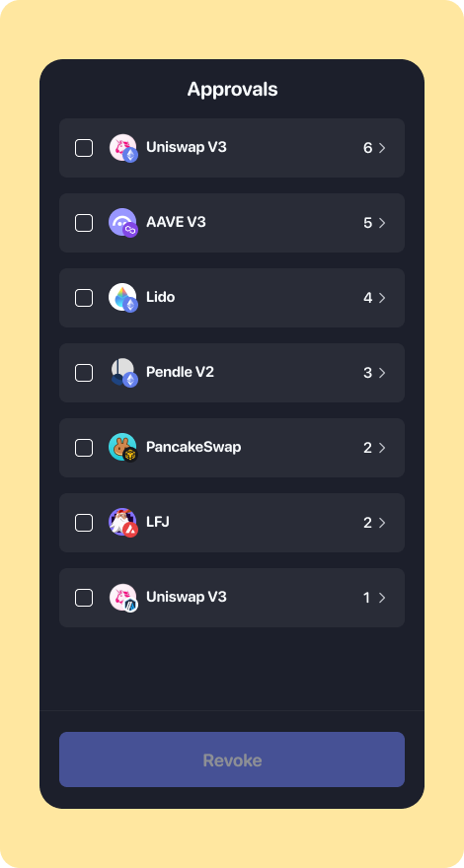This screenshot has width=464, height=868.
Task: Open AAVE V3 details via its chevron
Action: (382, 223)
